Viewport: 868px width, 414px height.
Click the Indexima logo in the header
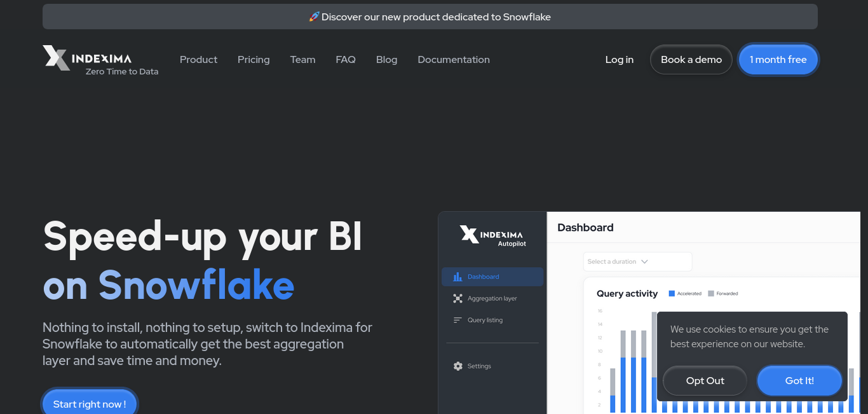(87, 58)
